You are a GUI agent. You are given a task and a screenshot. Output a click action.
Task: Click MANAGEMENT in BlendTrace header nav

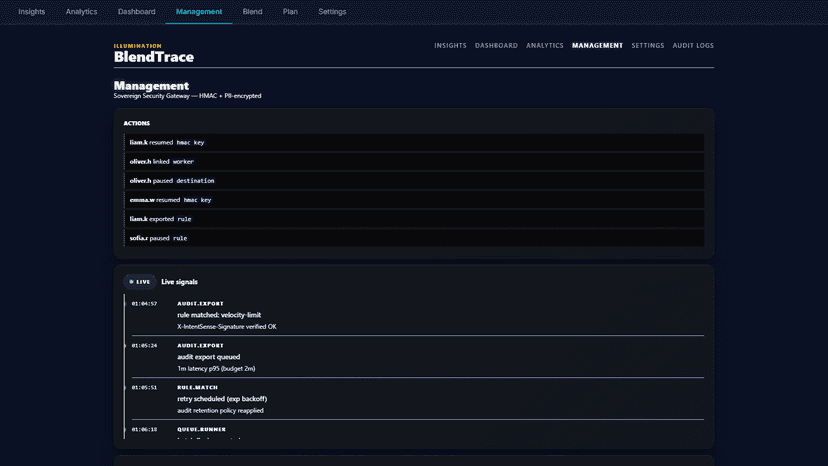tap(597, 46)
